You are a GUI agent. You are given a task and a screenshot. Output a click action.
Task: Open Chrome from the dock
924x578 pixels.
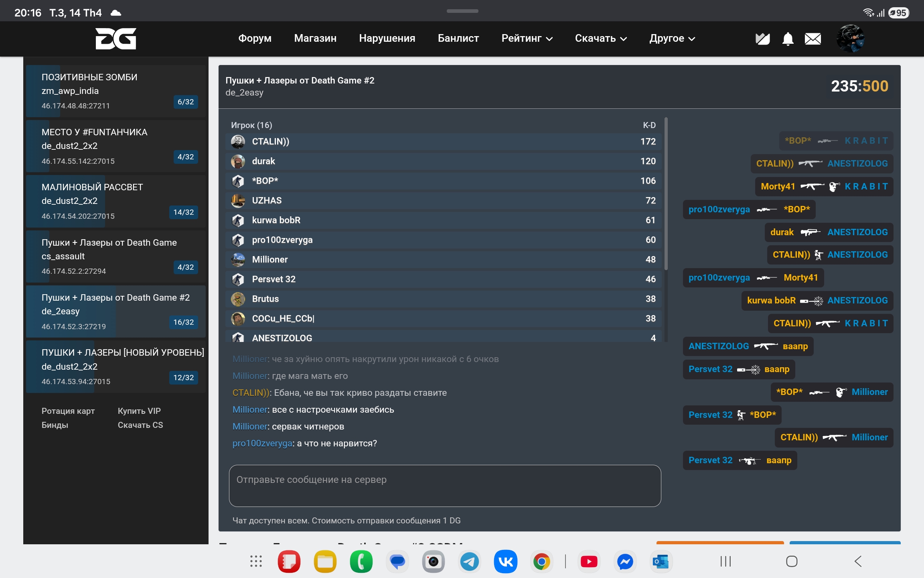(x=541, y=561)
